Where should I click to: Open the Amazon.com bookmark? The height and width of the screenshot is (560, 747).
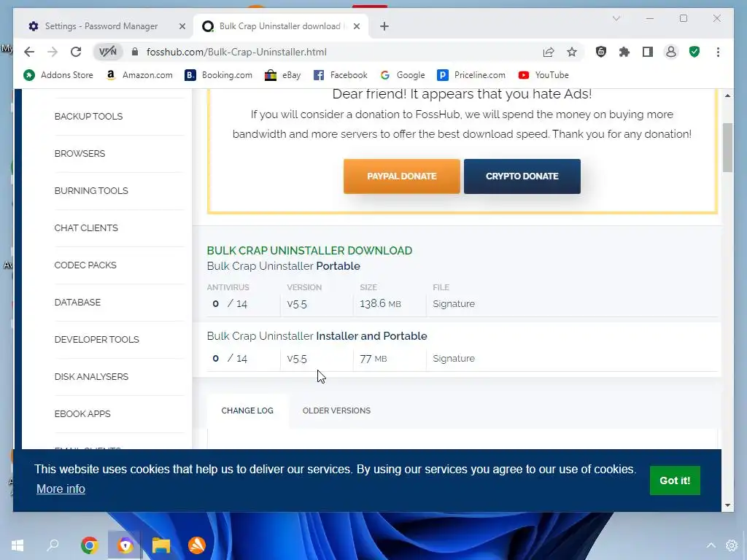(x=139, y=75)
